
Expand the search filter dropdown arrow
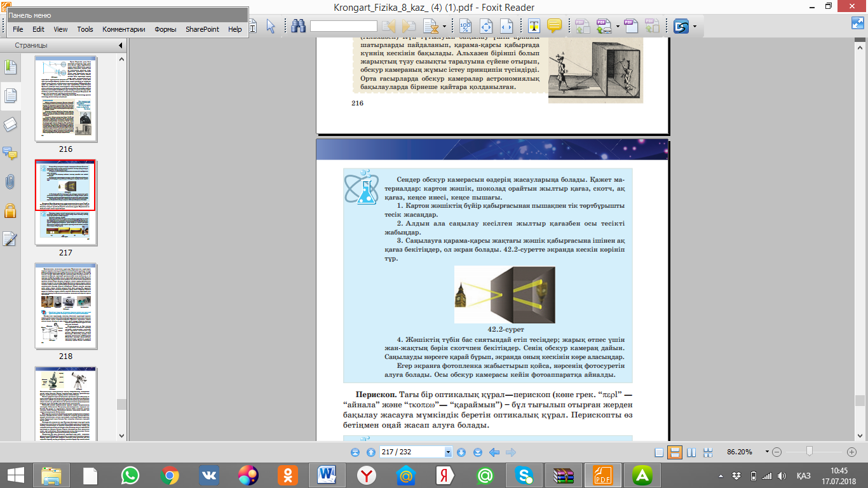point(444,26)
